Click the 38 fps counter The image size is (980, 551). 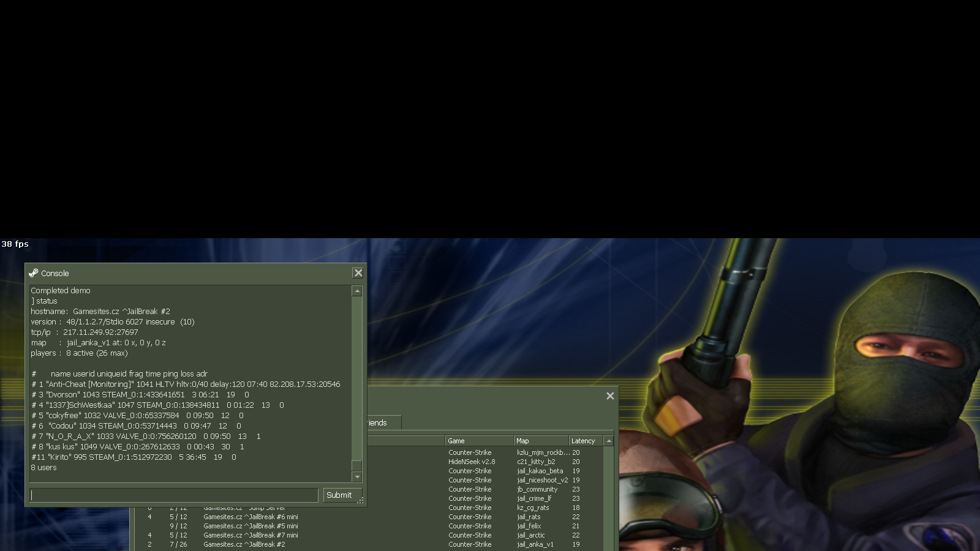click(x=15, y=244)
